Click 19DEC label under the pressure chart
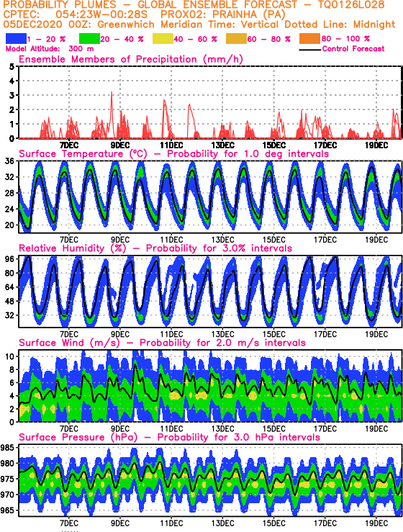This screenshot has width=403, height=532. coord(376,523)
